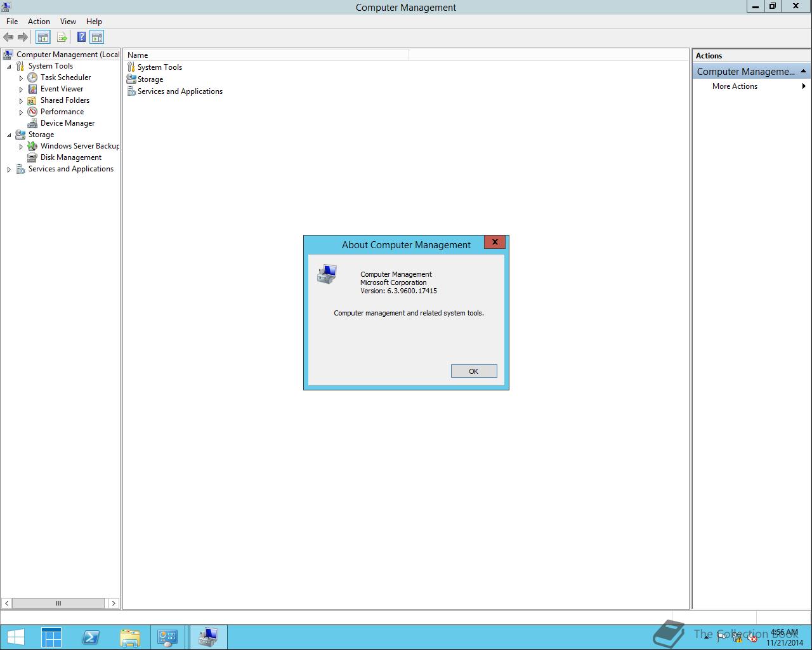Screen dimensions: 812x650
Task: Collapse the Computer Management actions section arrow
Action: (x=803, y=71)
